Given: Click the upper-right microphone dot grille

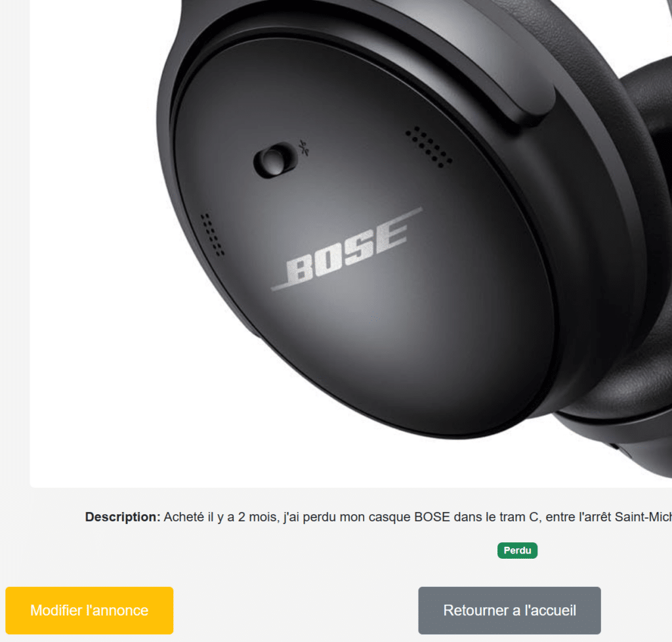Looking at the screenshot, I should click(429, 147).
